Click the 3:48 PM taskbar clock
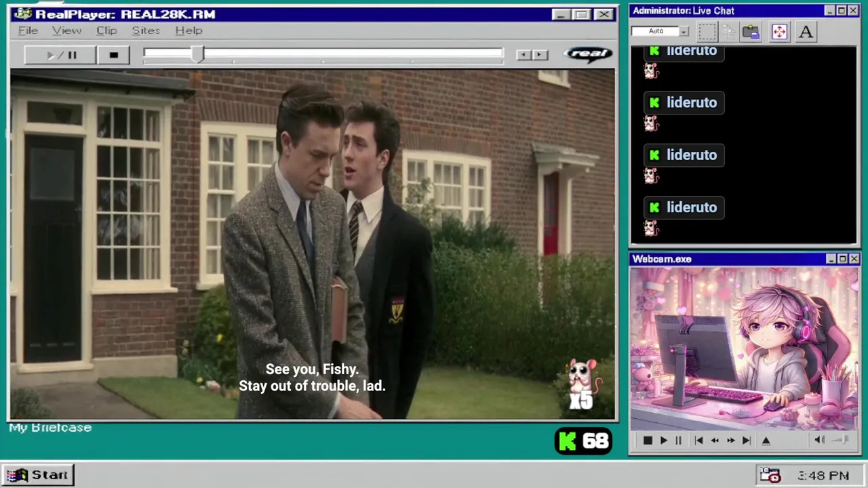This screenshot has width=868, height=488. [x=823, y=476]
